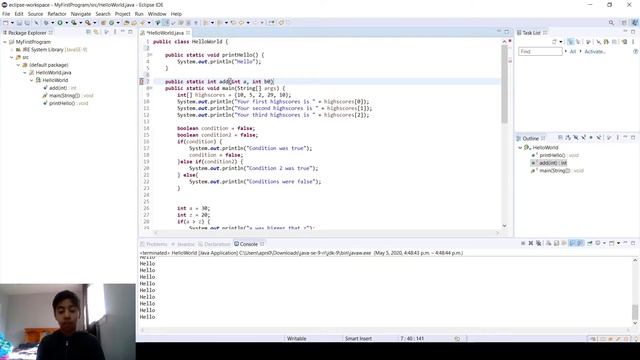Screen dimensions: 640x360
Task: Open the File menu
Action: 6,14
